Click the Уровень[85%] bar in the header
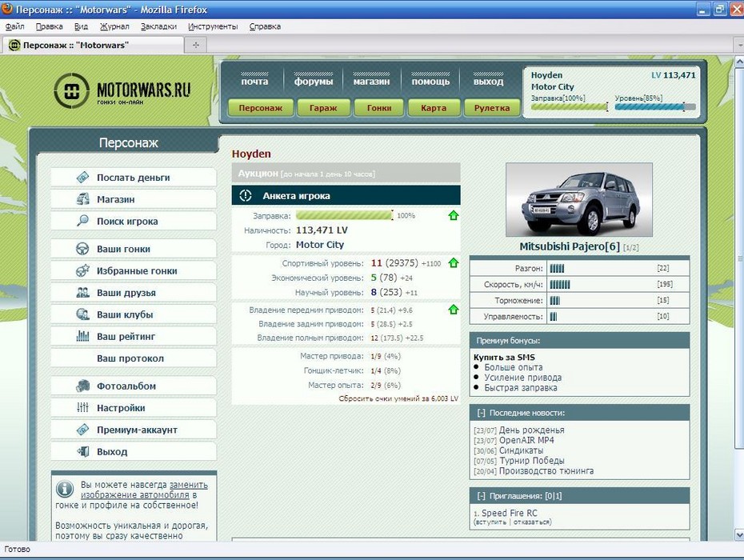744x560 pixels. point(655,106)
